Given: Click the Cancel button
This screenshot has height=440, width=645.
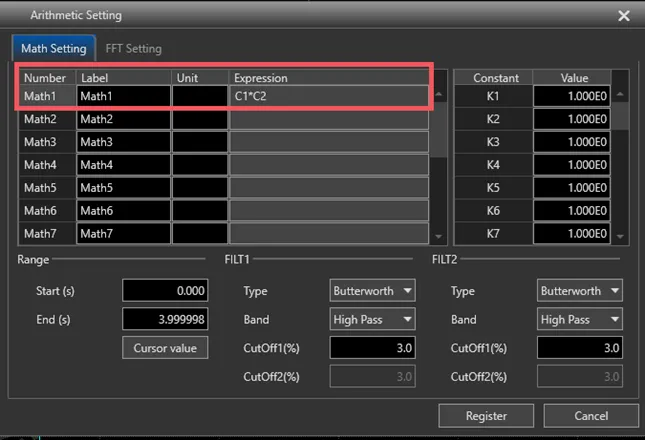Looking at the screenshot, I should coord(591,416).
